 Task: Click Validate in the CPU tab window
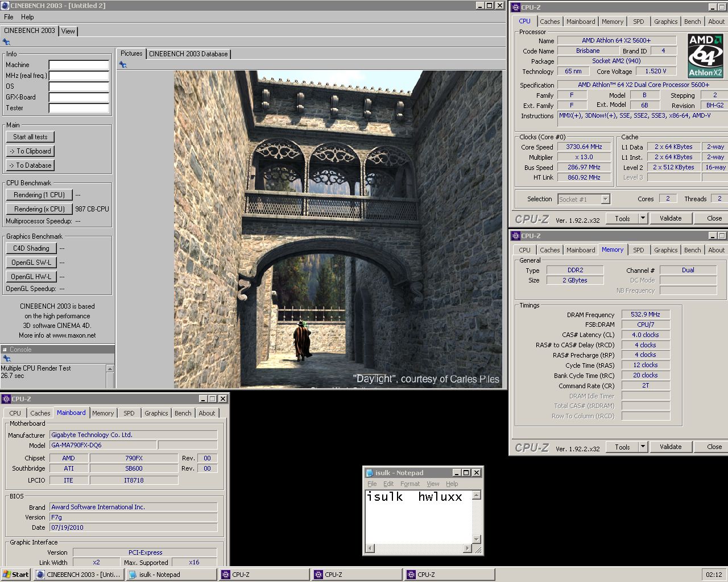(x=671, y=218)
